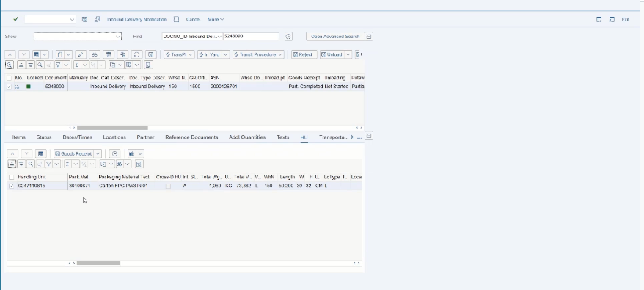Click the panel icon right of Open Advanced Search
Screen dimensions: 644x290
pyautogui.click(x=369, y=36)
